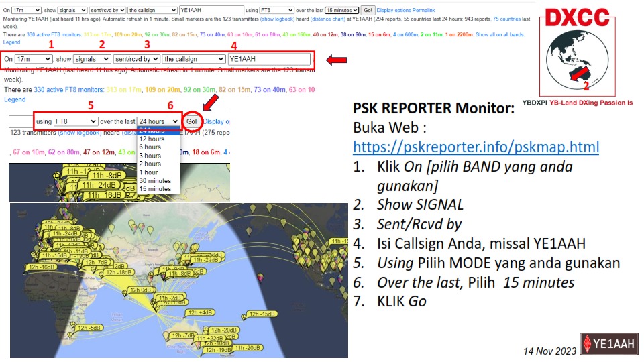Viewport: 644px width, 362px height.
Task: Click the circled Go! button
Action: [192, 121]
